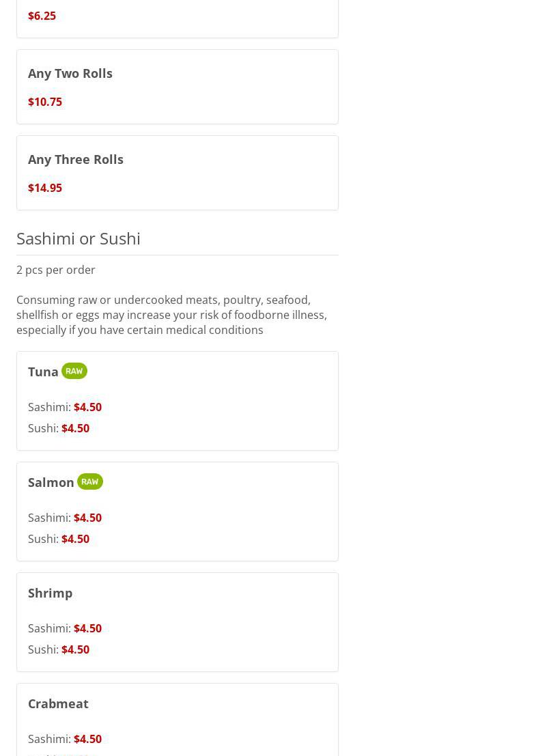Open the Any Two Rolls item
Viewport: 536px width, 756px height.
70,73
